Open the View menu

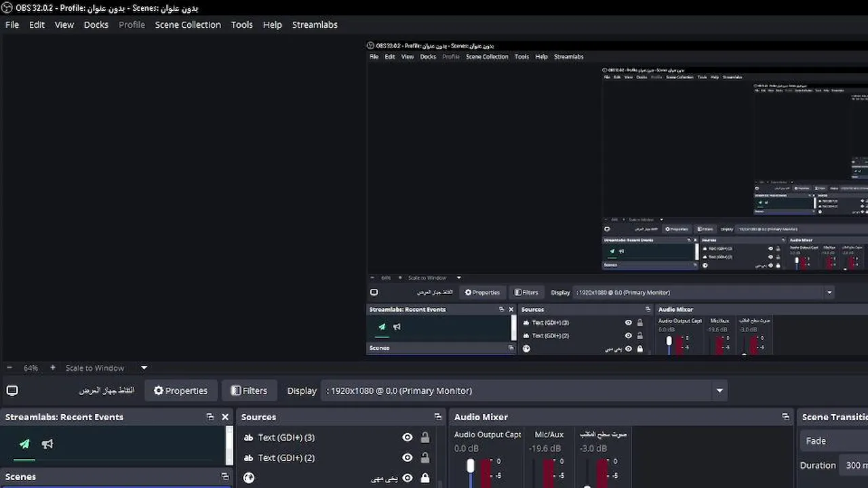(x=64, y=24)
